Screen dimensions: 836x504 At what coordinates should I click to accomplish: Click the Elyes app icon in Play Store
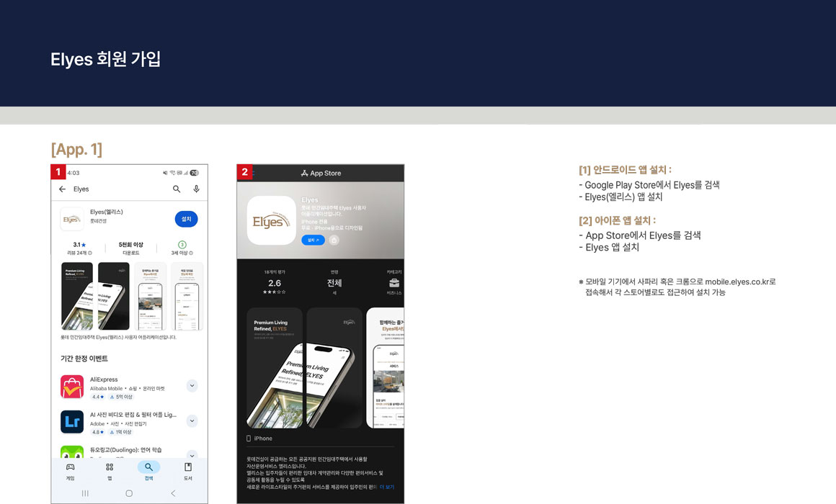tap(72, 219)
